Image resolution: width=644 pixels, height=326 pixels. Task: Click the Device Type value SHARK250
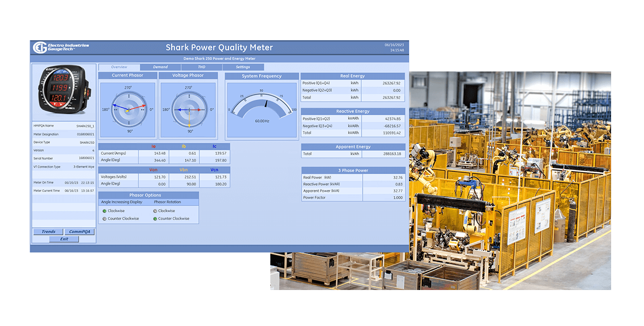[87, 142]
